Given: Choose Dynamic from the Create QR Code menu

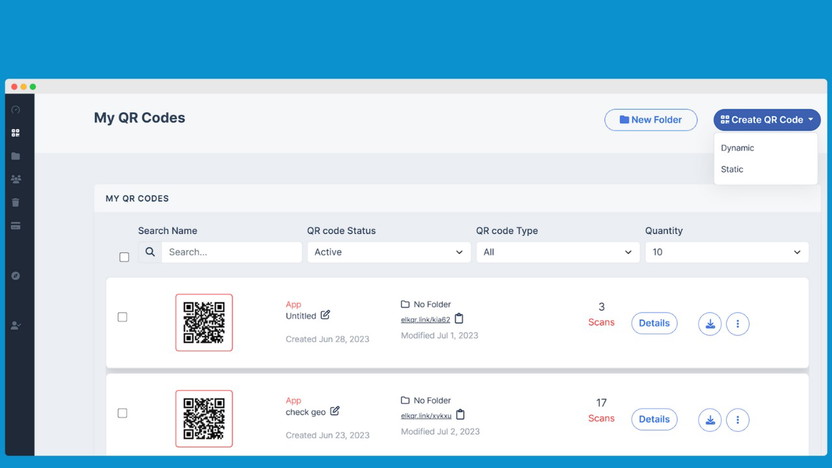Looking at the screenshot, I should coord(737,148).
